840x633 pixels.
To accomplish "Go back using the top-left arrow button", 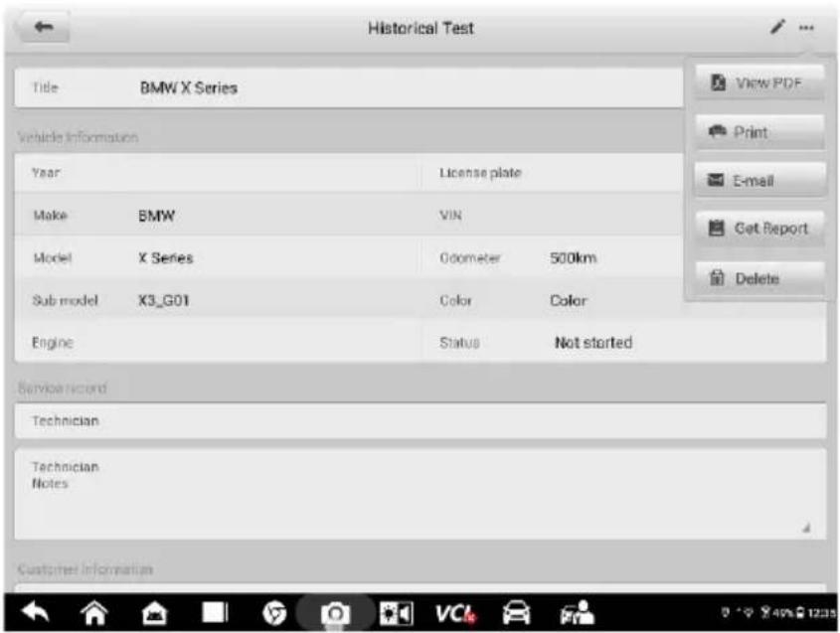I will 44,27.
